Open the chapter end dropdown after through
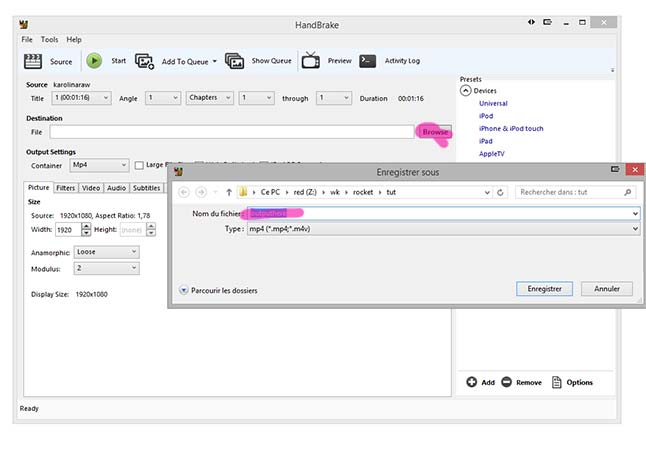646x463 pixels. (334, 98)
